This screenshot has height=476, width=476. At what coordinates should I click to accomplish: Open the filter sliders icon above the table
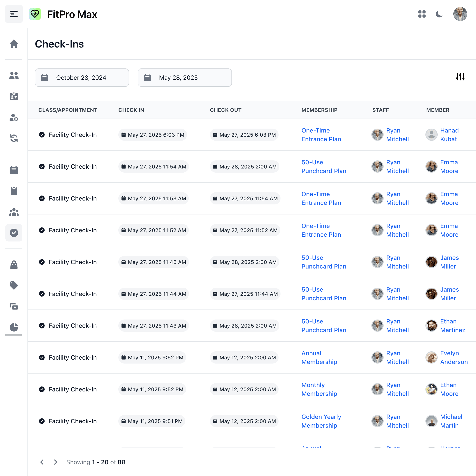point(460,77)
